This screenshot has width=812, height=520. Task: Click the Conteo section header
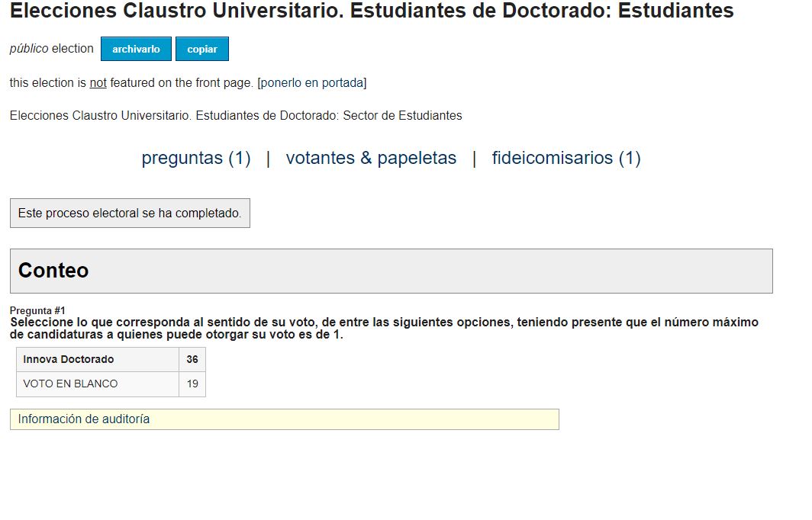[391, 271]
